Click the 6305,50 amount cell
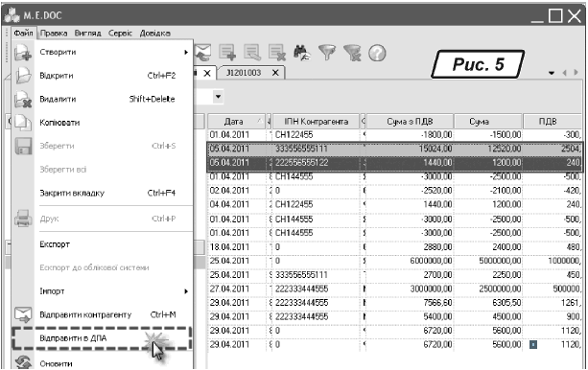 (488, 303)
